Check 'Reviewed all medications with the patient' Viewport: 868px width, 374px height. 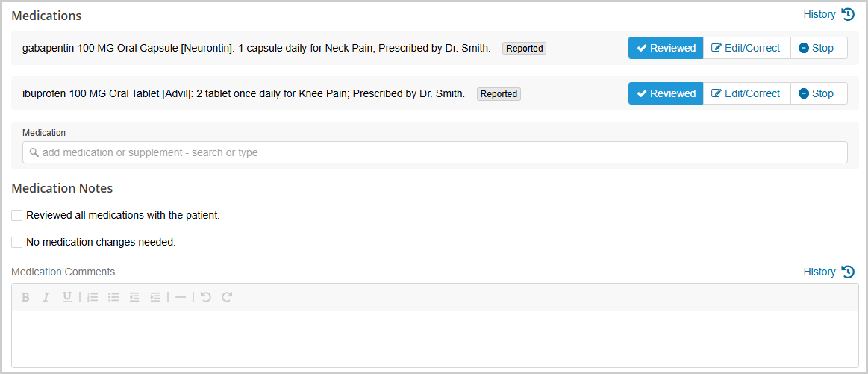coord(17,216)
